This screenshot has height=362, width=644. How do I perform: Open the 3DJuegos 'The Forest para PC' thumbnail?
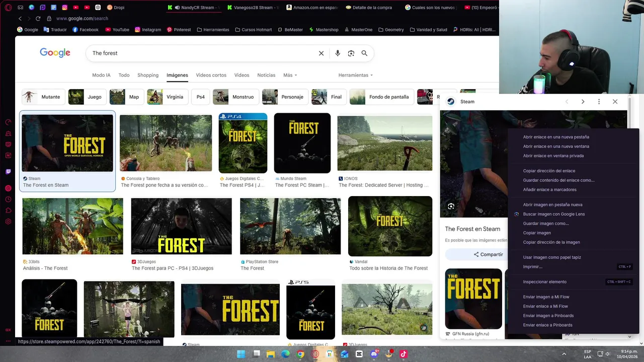pyautogui.click(x=182, y=226)
